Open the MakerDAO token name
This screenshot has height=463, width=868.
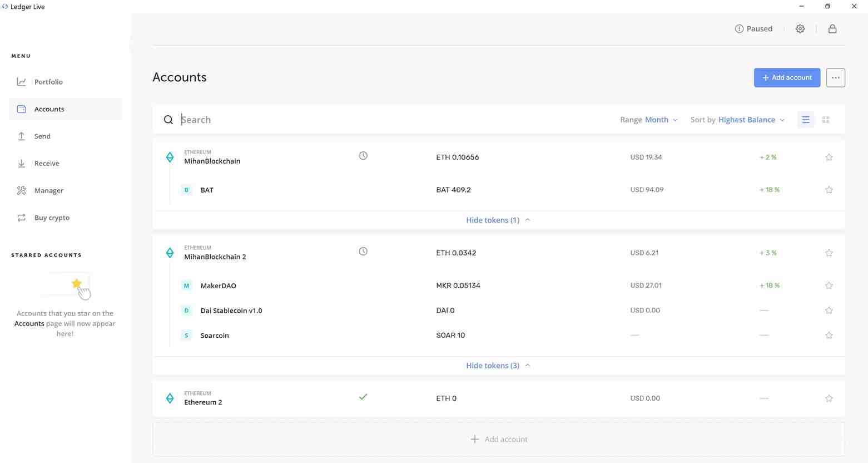pyautogui.click(x=218, y=286)
